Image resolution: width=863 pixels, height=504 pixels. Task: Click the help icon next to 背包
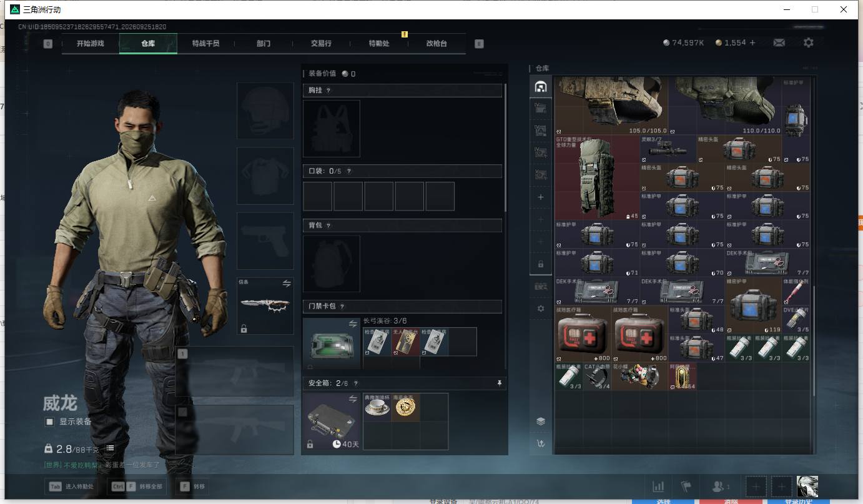pos(328,225)
